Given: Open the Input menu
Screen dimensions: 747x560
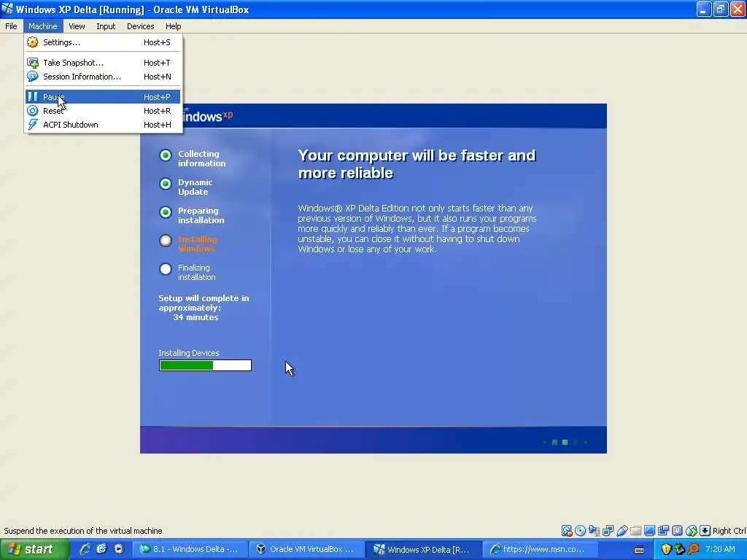Looking at the screenshot, I should point(106,26).
